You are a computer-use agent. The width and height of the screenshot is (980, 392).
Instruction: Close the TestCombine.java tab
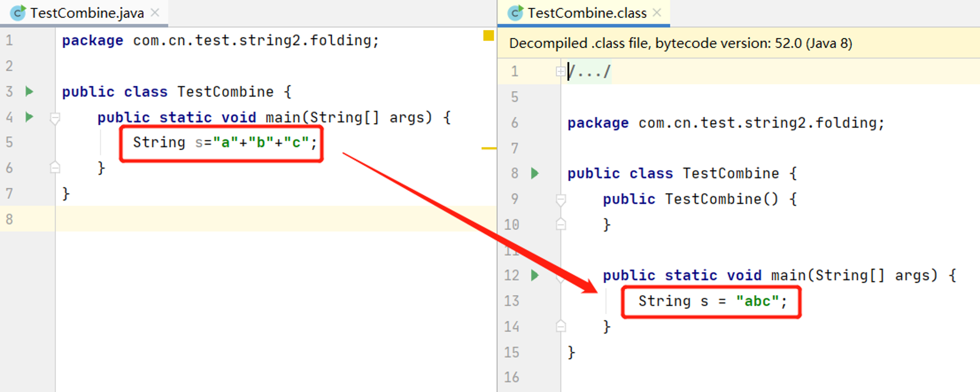tap(155, 13)
